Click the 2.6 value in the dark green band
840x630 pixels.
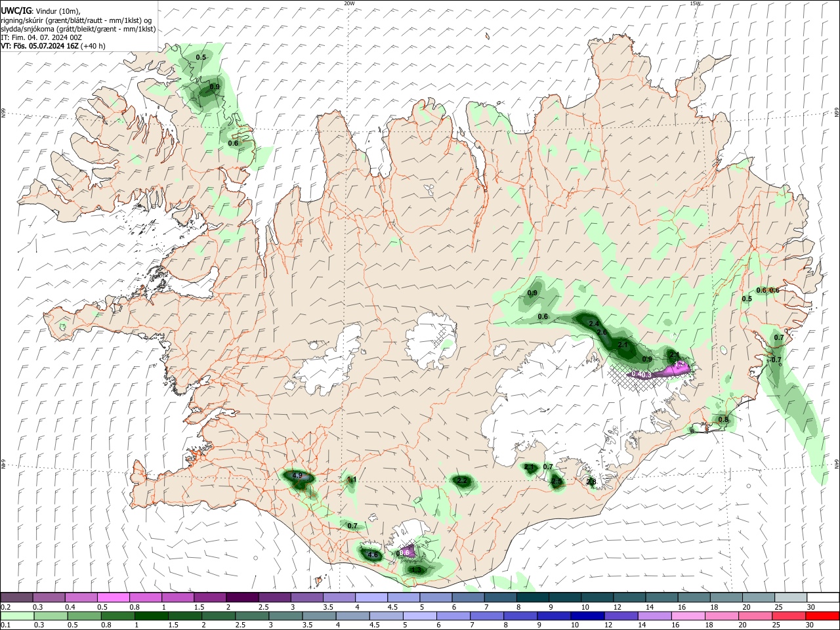click(x=602, y=333)
